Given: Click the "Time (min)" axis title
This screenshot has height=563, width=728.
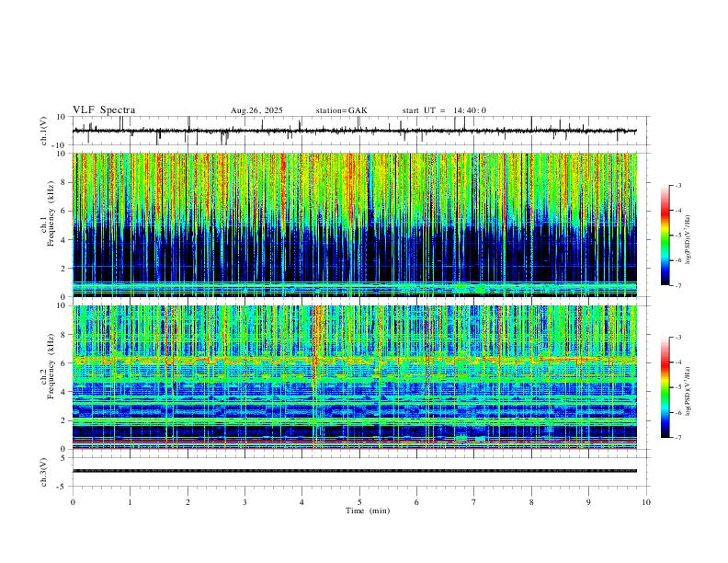Looking at the screenshot, I should coord(368,511).
